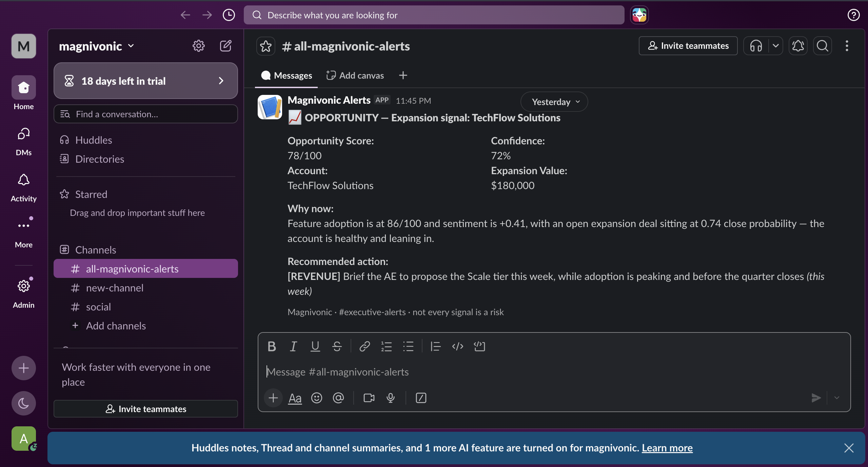Click the moon pause notifications icon

pyautogui.click(x=24, y=403)
